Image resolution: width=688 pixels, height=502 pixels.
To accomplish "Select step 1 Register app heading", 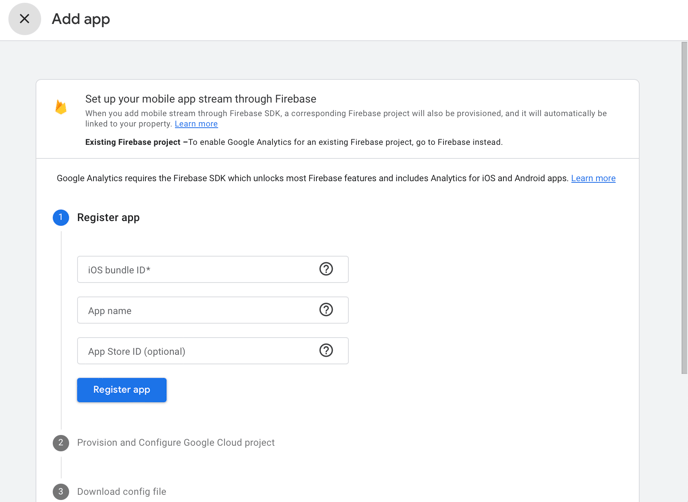I will (108, 217).
